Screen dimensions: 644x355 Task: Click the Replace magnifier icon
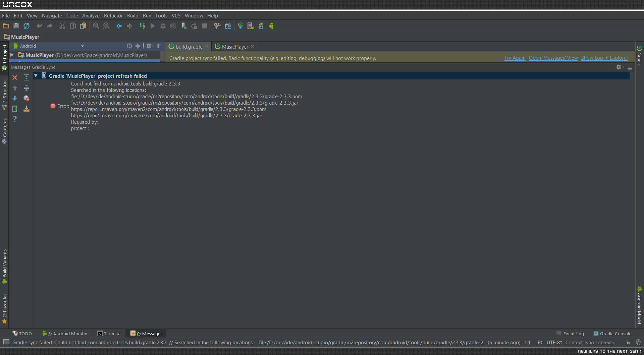[x=106, y=26]
